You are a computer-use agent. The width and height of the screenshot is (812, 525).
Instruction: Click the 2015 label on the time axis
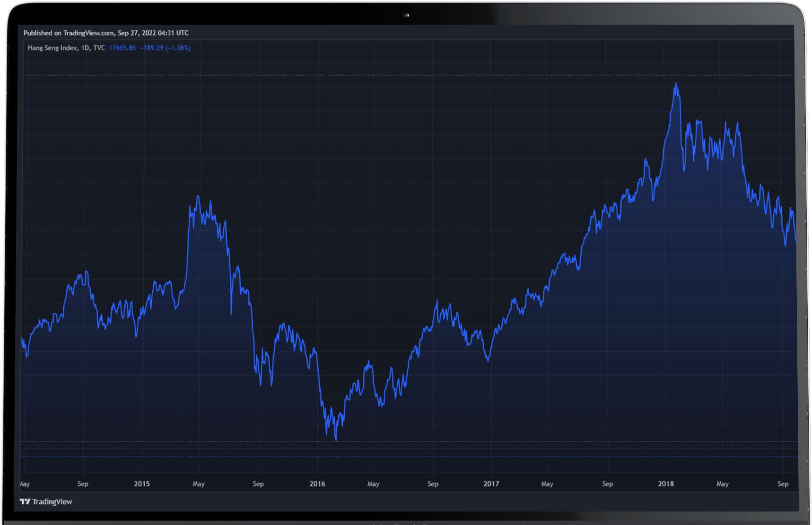pos(142,484)
